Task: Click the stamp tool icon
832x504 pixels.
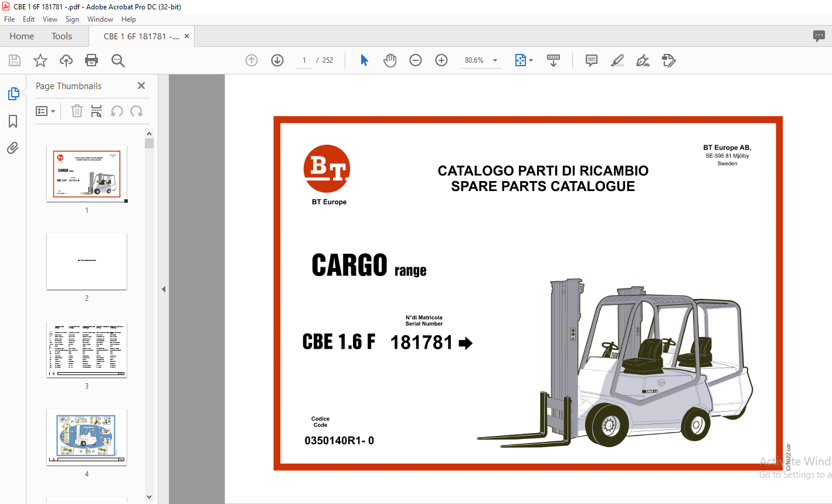Action: point(668,60)
